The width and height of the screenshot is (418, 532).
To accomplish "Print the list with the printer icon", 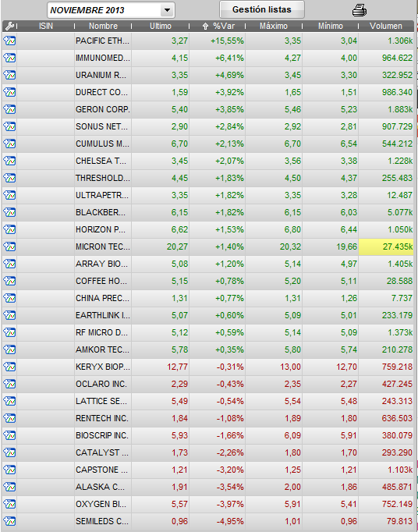I will pyautogui.click(x=360, y=10).
